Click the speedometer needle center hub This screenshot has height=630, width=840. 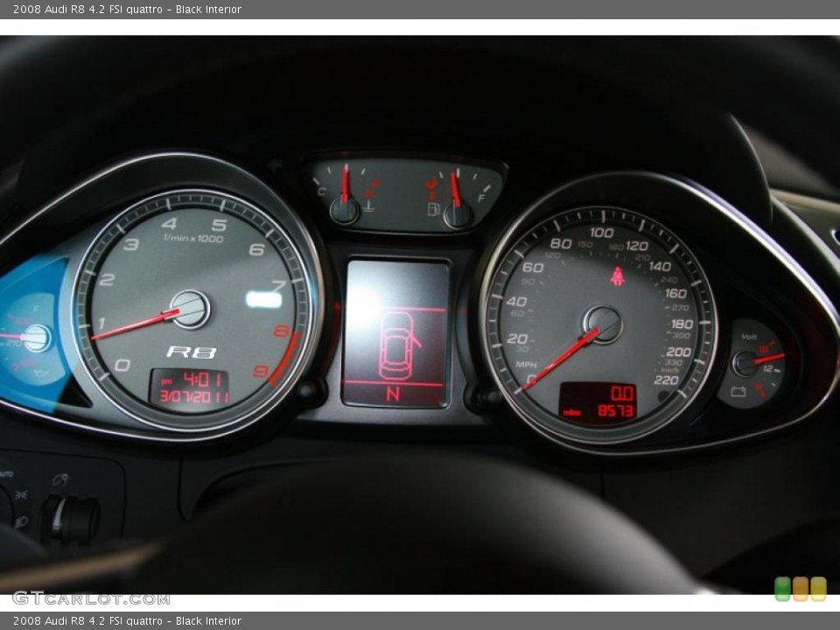(x=603, y=325)
